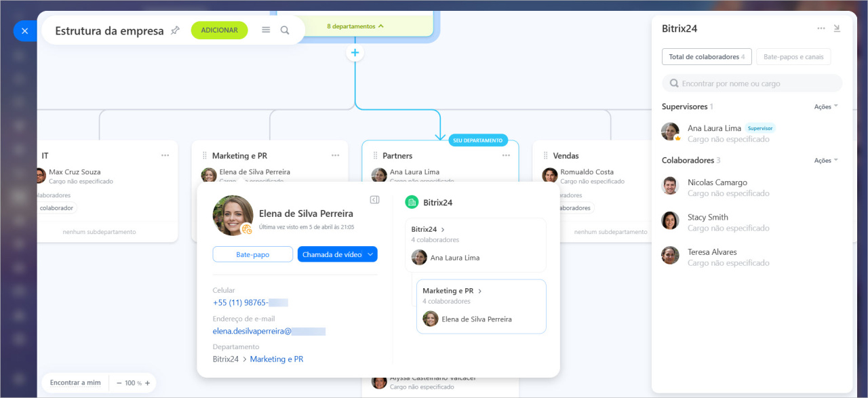Switch to Total de colaboradores tab
This screenshot has height=398, width=868.
click(x=707, y=57)
